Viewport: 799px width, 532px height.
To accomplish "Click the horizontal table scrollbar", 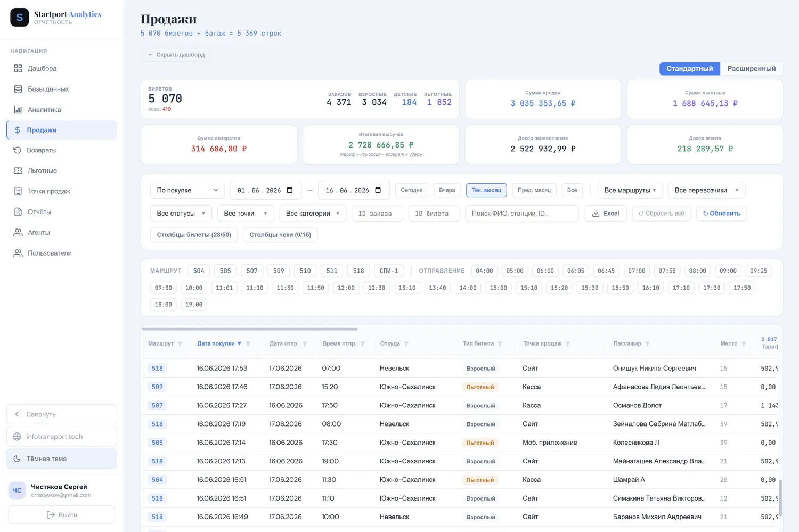I will tap(250, 329).
